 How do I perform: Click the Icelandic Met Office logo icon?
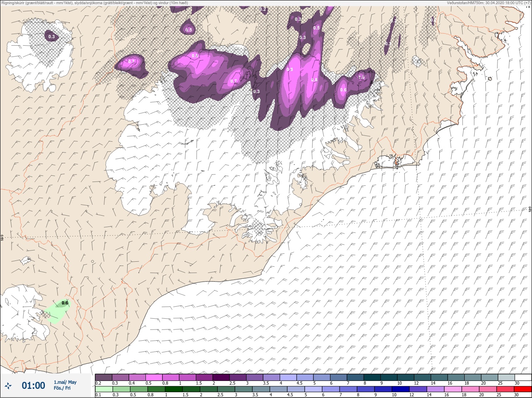pos(8,386)
